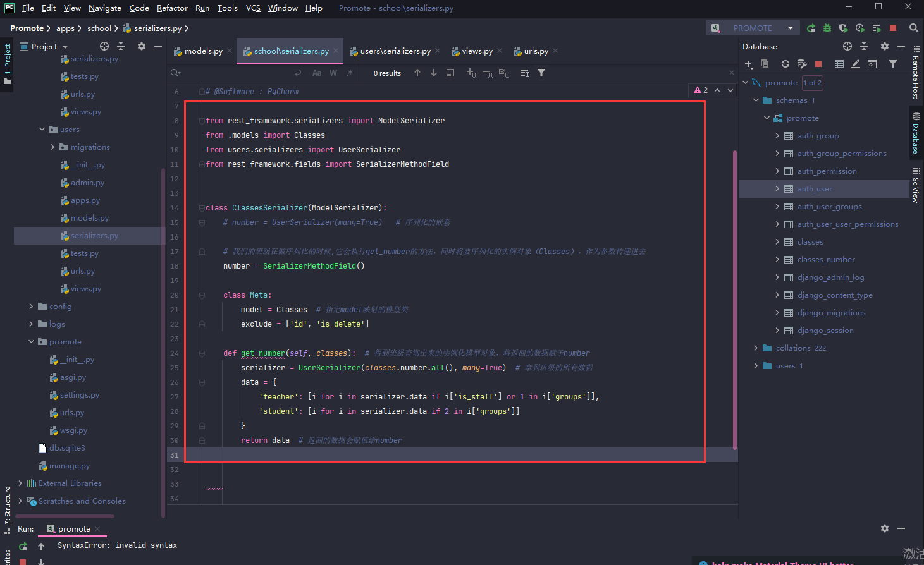This screenshot has width=924, height=565.
Task: Switch to users\serializers.py tab
Action: [x=395, y=51]
